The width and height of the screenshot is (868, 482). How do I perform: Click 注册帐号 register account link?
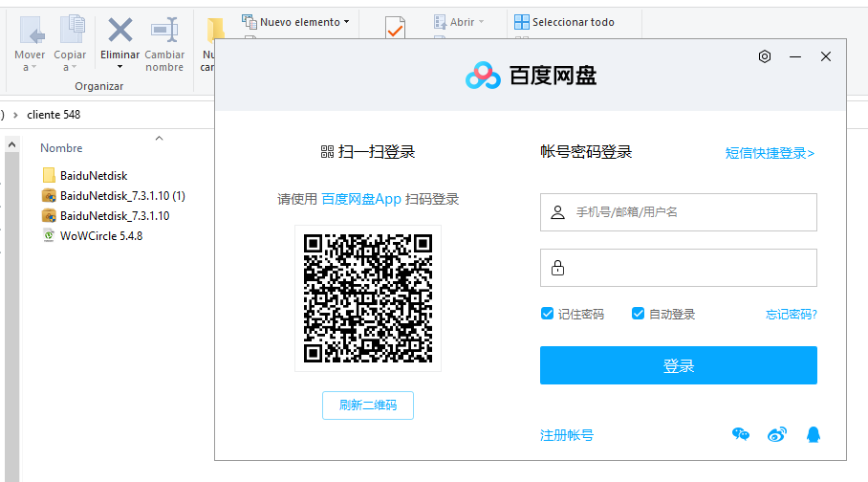(566, 435)
